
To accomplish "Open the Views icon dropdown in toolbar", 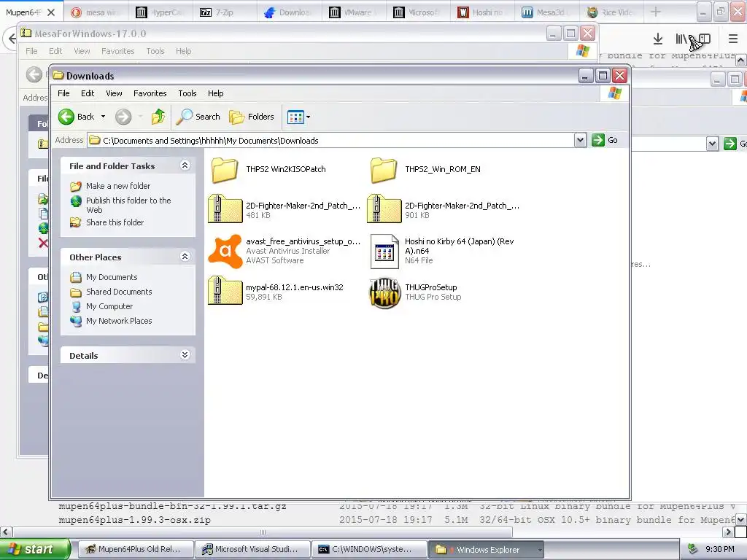I will coord(298,117).
